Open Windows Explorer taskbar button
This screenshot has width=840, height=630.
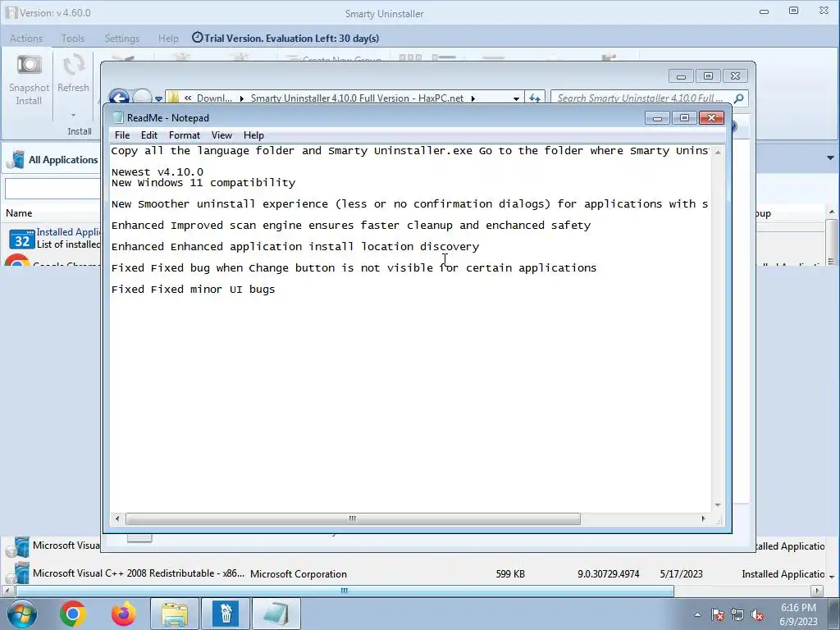click(x=175, y=614)
